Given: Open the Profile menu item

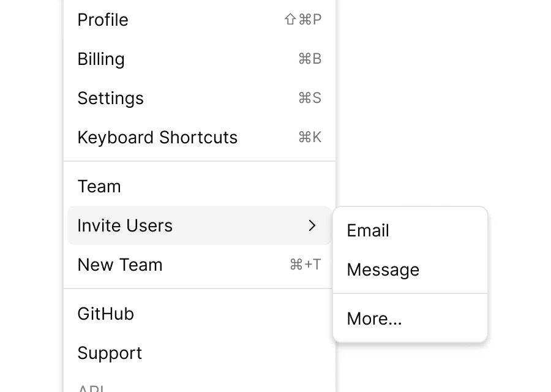Looking at the screenshot, I should coord(103,20).
